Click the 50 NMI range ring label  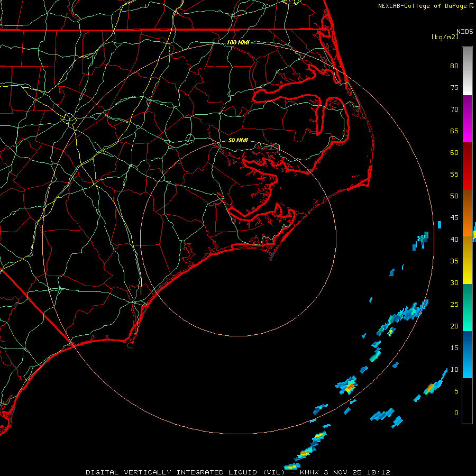coord(238,140)
